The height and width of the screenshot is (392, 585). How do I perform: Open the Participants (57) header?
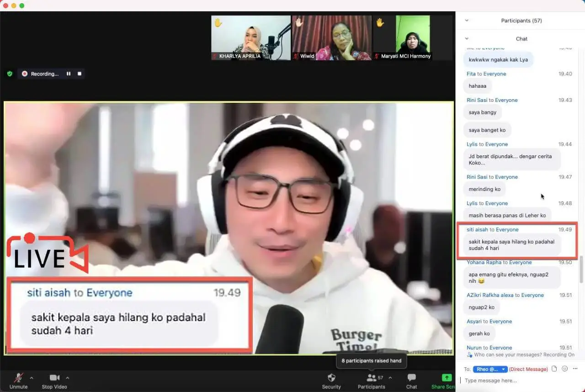[521, 21]
